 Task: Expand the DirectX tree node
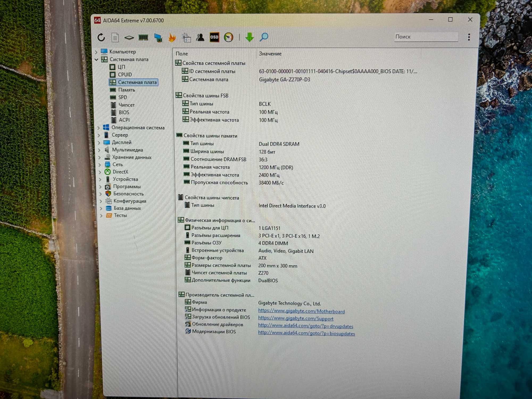coord(100,172)
